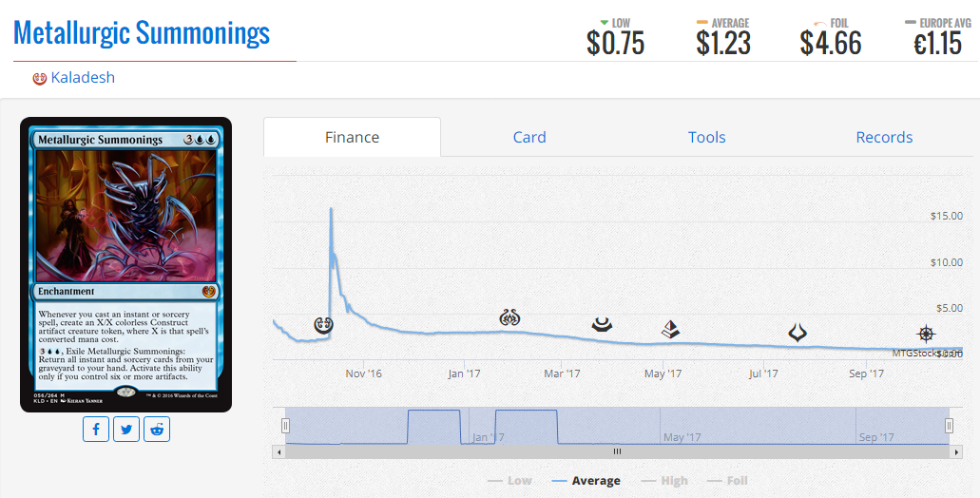Open the Kaladesh set link
This screenshot has height=498, width=980.
click(83, 78)
